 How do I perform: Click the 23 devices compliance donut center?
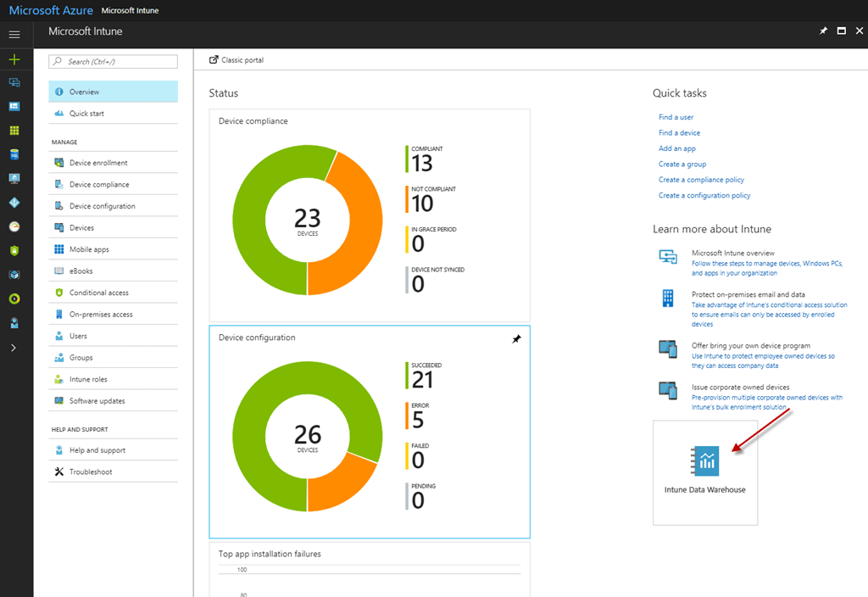[307, 221]
